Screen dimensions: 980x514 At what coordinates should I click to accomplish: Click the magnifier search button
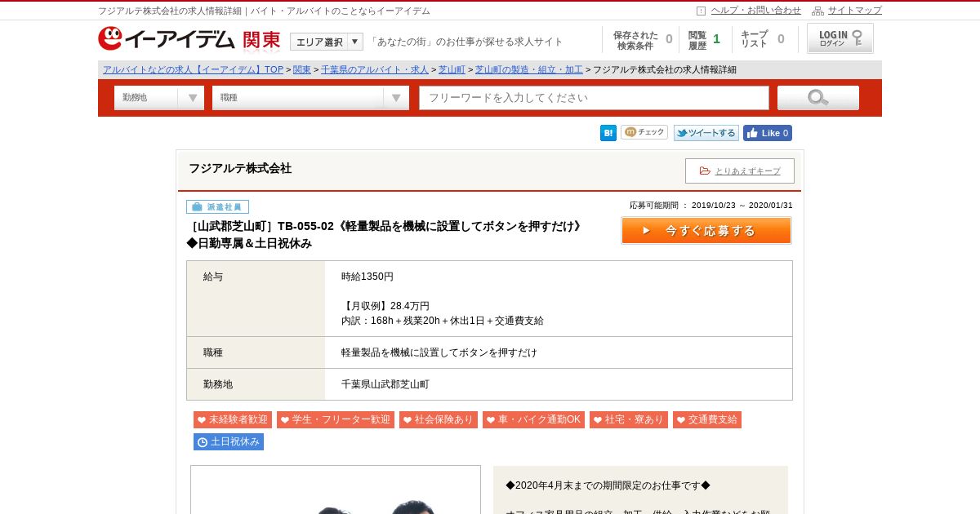point(818,98)
